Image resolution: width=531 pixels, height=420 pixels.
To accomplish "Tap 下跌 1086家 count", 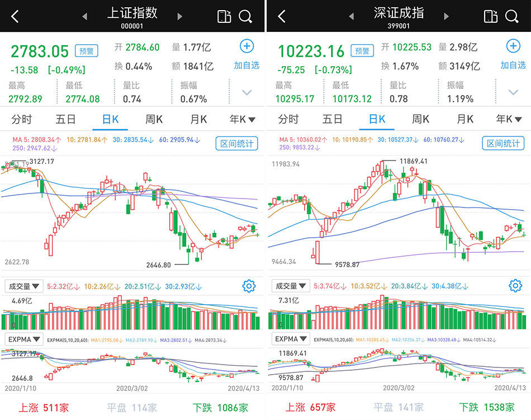I will tap(220, 408).
